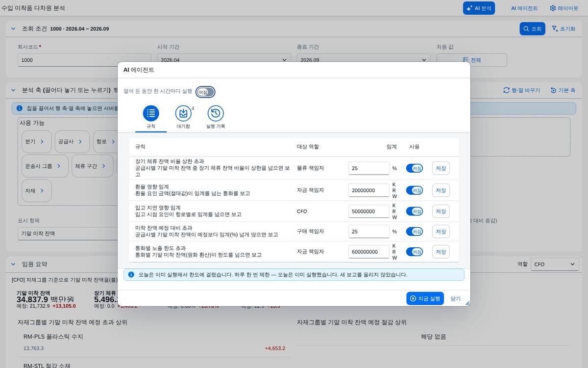The height and width of the screenshot is (368, 588).
Task: Close dialog with 닫기
Action: [456, 298]
